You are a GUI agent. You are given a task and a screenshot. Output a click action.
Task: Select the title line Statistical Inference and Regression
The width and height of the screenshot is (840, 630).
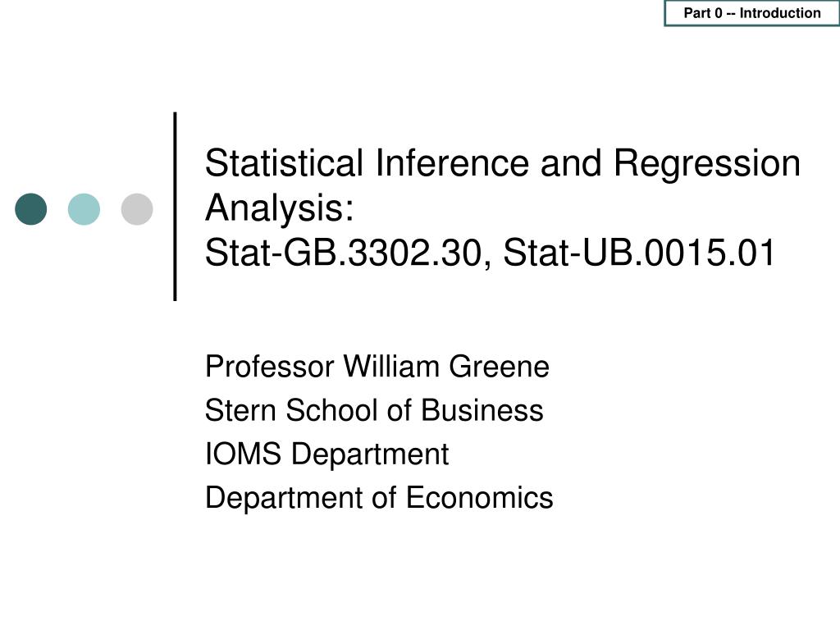[x=503, y=163]
